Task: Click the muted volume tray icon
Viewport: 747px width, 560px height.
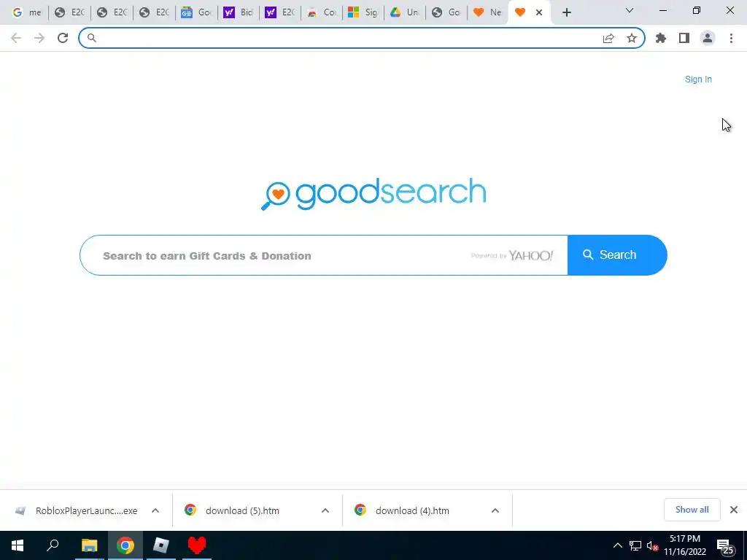Action: [x=653, y=545]
